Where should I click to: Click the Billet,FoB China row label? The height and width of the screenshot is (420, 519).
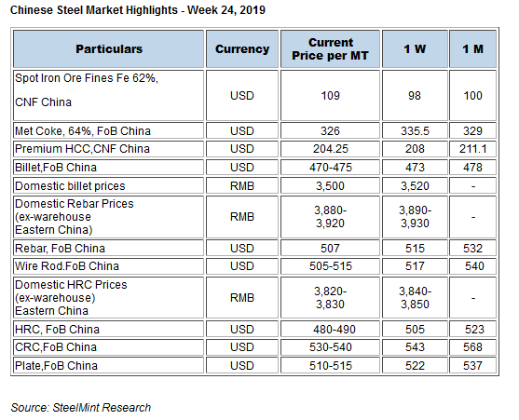[109, 168]
